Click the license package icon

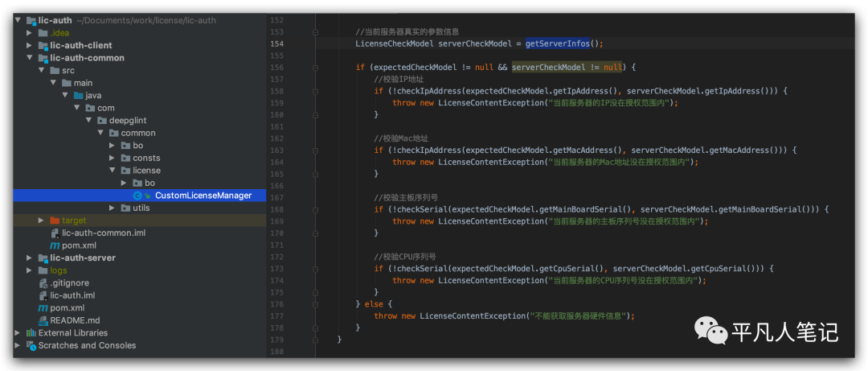(x=125, y=171)
